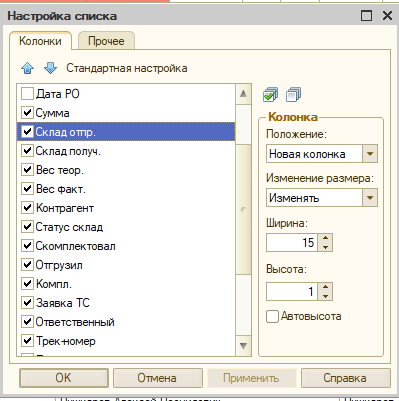Select the Статус склад row text
The width and height of the screenshot is (399, 401).
(x=69, y=227)
